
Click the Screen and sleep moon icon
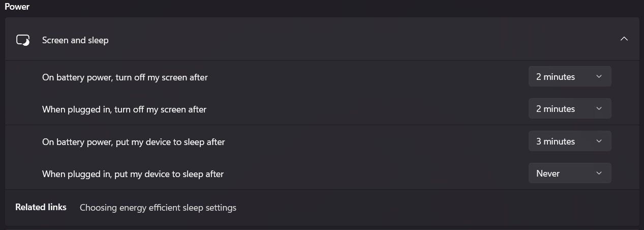pos(23,40)
